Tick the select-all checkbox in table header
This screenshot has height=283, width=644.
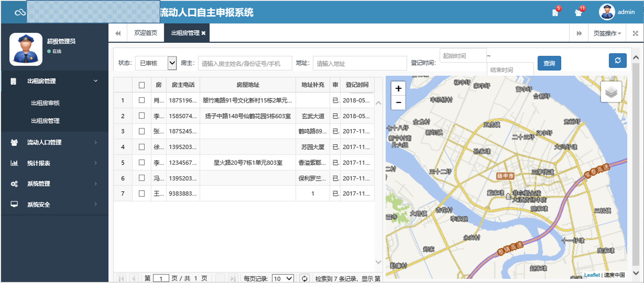click(x=142, y=85)
